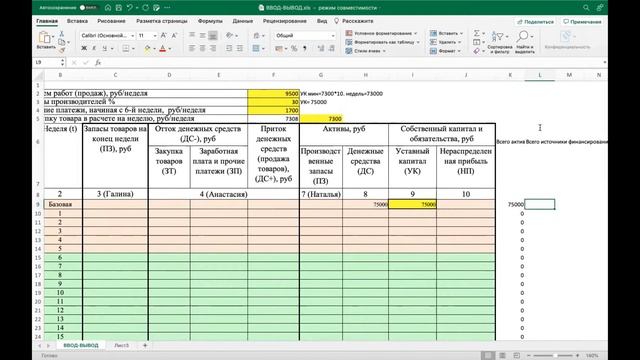The width and height of the screenshot is (640, 360).
Task: Click the search magnifier in title bar
Action: [586, 7]
